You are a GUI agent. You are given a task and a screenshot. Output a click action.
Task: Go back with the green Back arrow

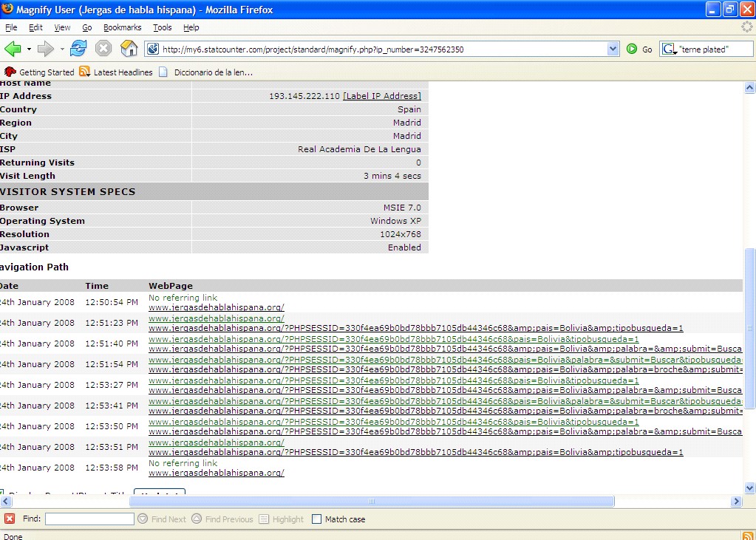point(13,49)
